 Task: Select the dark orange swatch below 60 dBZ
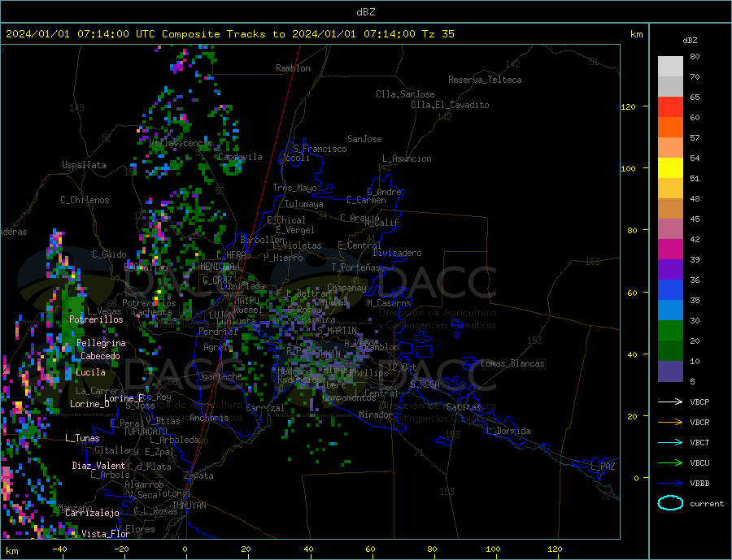tap(670, 128)
